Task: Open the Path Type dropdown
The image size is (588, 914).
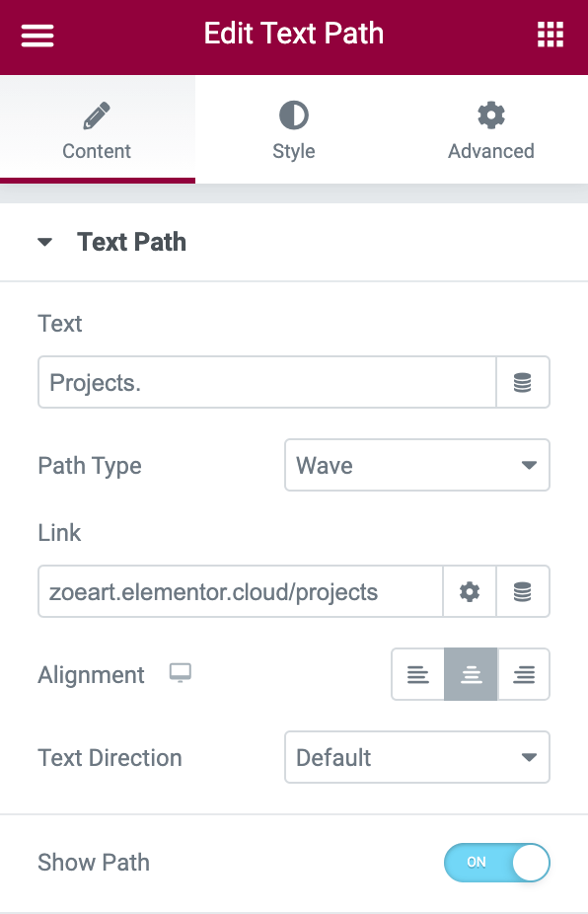Action: (417, 465)
